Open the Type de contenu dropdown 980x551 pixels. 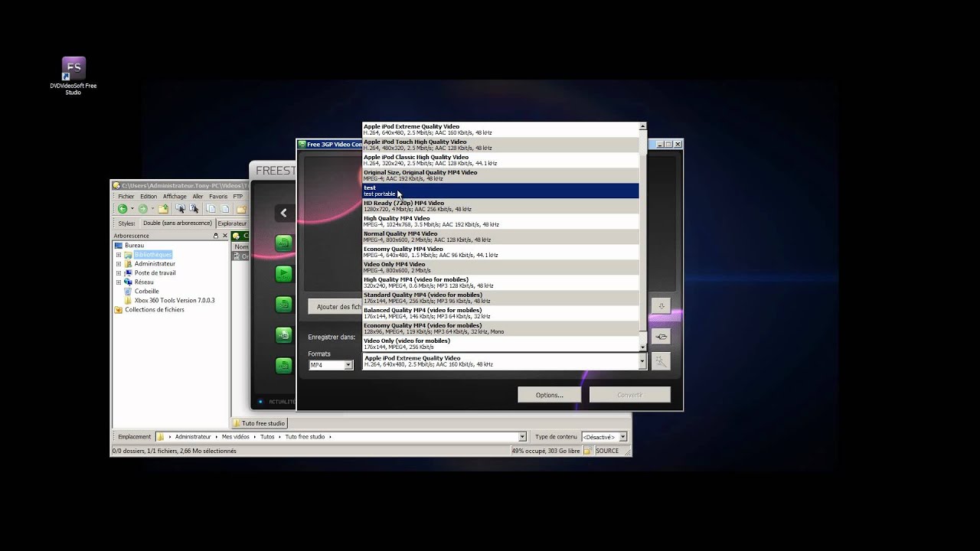click(622, 437)
